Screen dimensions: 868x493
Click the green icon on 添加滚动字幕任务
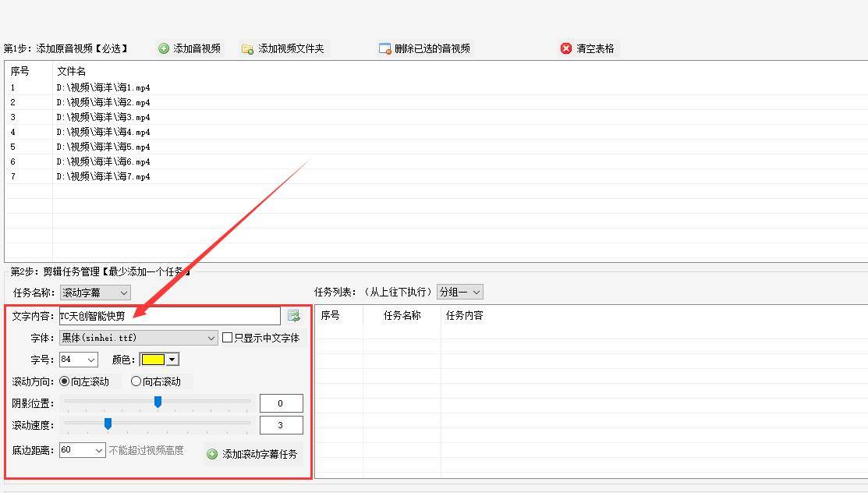(x=212, y=454)
